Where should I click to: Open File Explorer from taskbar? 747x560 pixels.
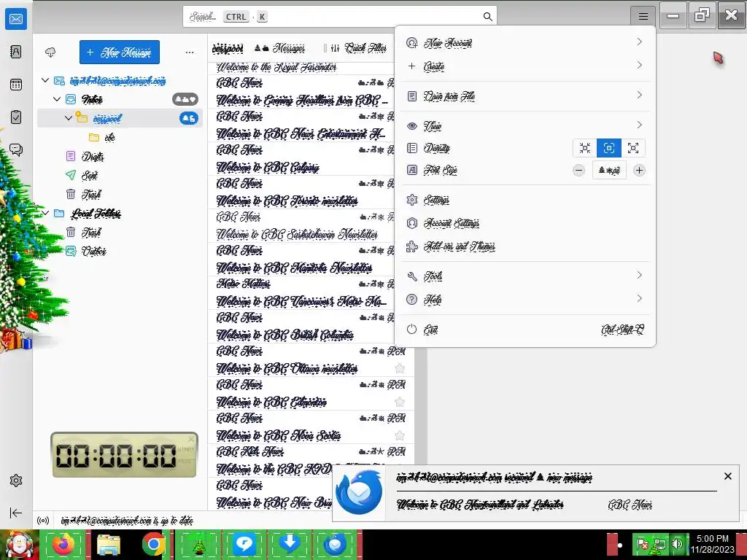tap(109, 544)
